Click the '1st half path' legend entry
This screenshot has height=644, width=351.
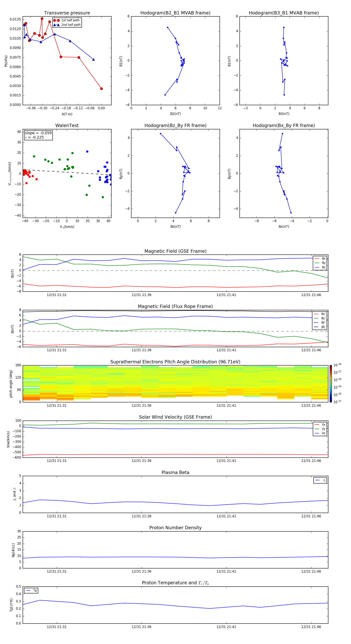pyautogui.click(x=67, y=20)
